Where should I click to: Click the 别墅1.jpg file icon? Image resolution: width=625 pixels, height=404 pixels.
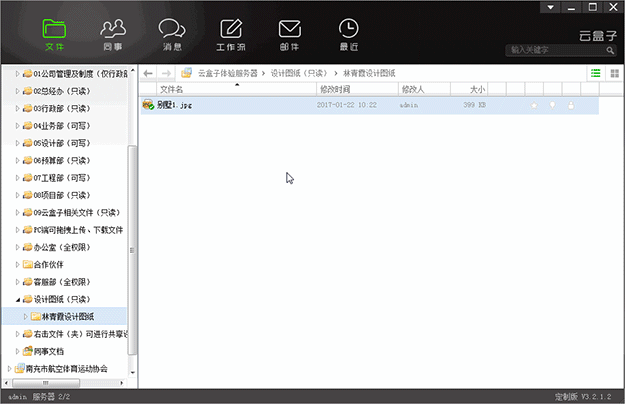point(148,105)
